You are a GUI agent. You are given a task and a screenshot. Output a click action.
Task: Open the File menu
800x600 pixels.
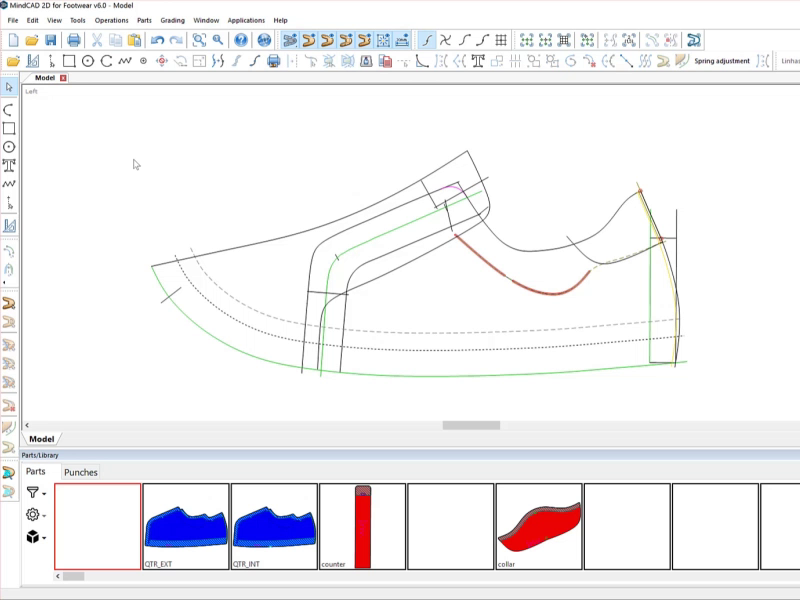tap(13, 20)
